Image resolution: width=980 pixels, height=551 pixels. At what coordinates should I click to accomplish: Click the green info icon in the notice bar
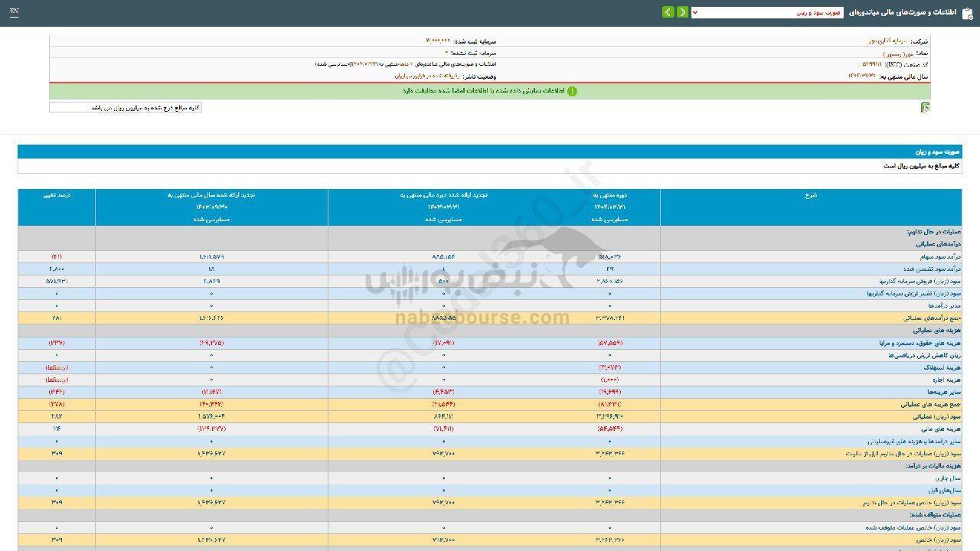pos(572,91)
